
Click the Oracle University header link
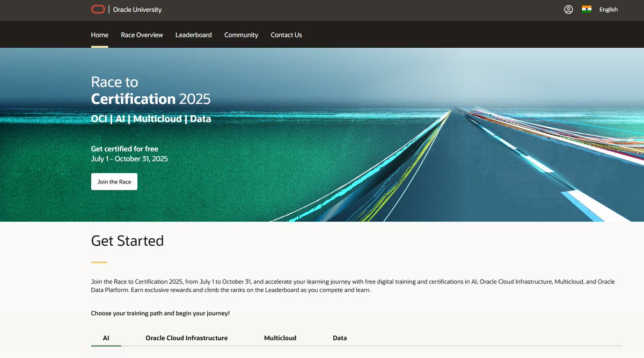pyautogui.click(x=137, y=10)
